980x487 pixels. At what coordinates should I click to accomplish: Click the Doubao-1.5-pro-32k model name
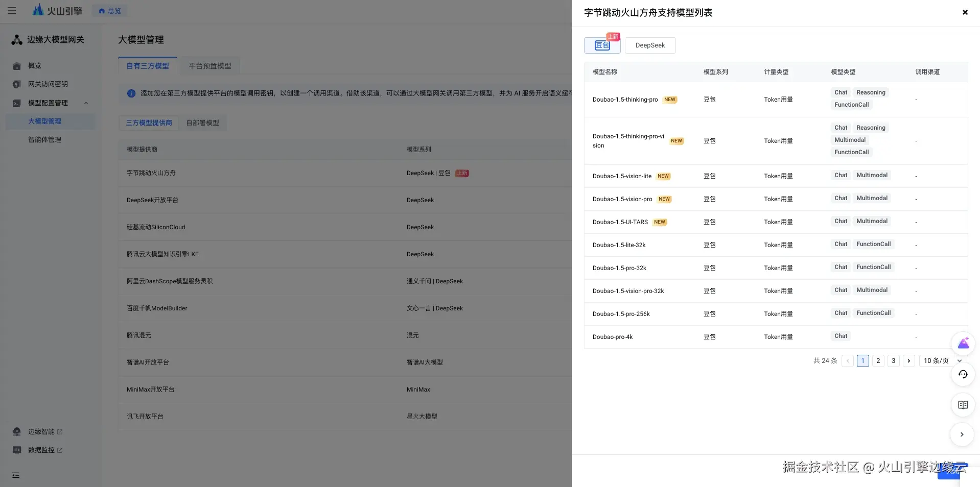point(619,268)
